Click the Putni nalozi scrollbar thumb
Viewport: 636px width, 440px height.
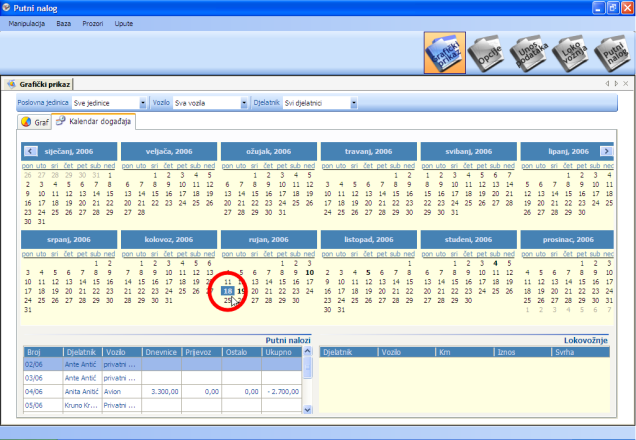[307, 368]
